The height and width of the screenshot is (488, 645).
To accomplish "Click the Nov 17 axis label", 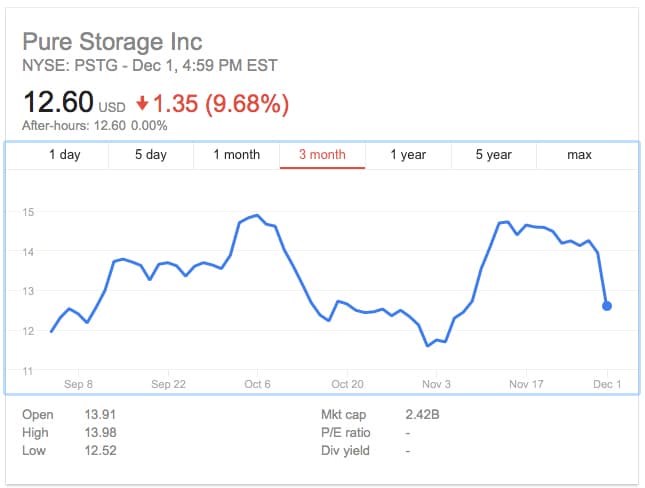I will [x=526, y=384].
